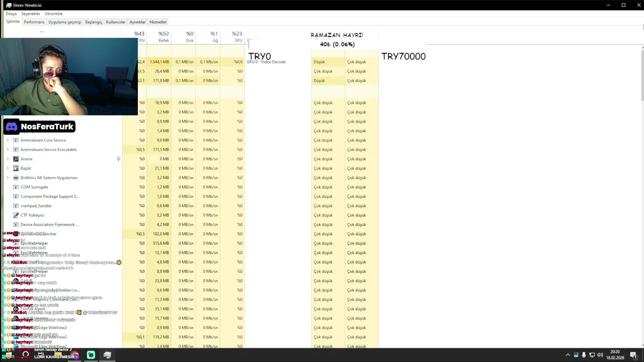Select the CTF Yükleyici process name

click(x=32, y=215)
